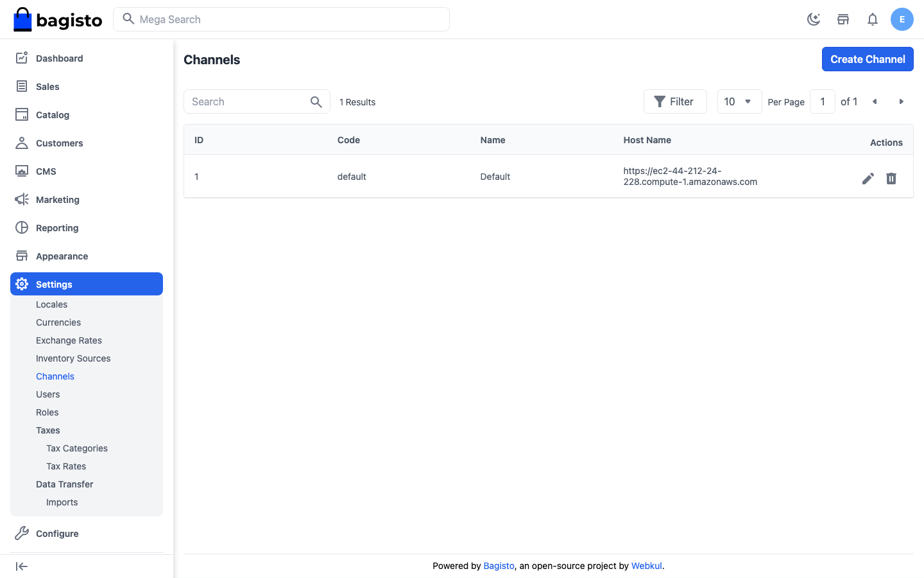Image resolution: width=924 pixels, height=578 pixels.
Task: Collapse the sidebar menu arrow
Action: pos(22,566)
